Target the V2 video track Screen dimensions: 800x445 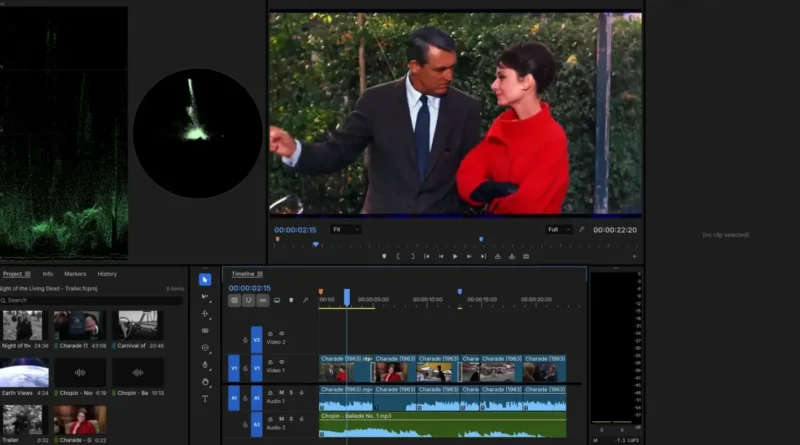[257, 340]
